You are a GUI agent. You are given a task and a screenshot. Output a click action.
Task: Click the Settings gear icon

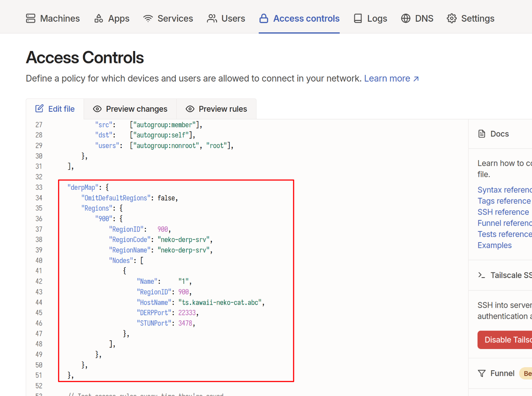point(451,19)
